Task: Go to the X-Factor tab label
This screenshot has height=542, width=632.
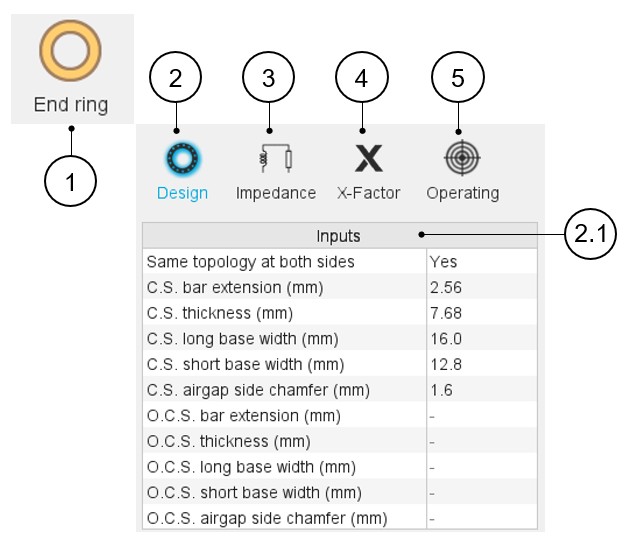Action: 369,193
